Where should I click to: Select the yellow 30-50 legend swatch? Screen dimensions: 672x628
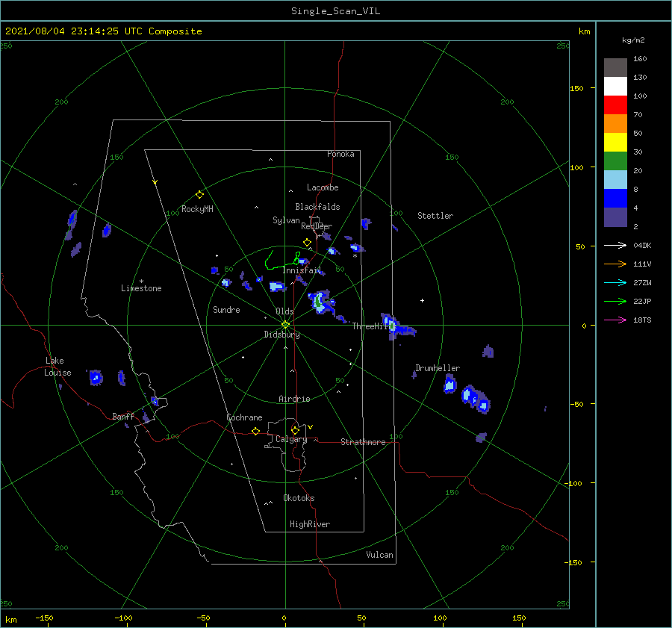tap(615, 143)
